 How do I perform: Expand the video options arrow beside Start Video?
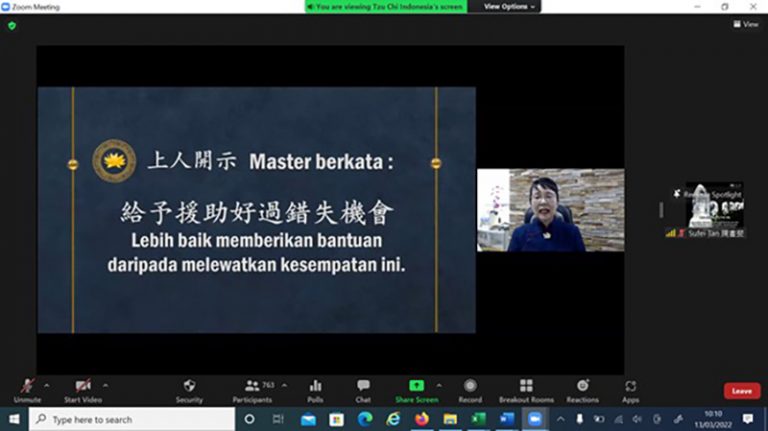(x=105, y=384)
